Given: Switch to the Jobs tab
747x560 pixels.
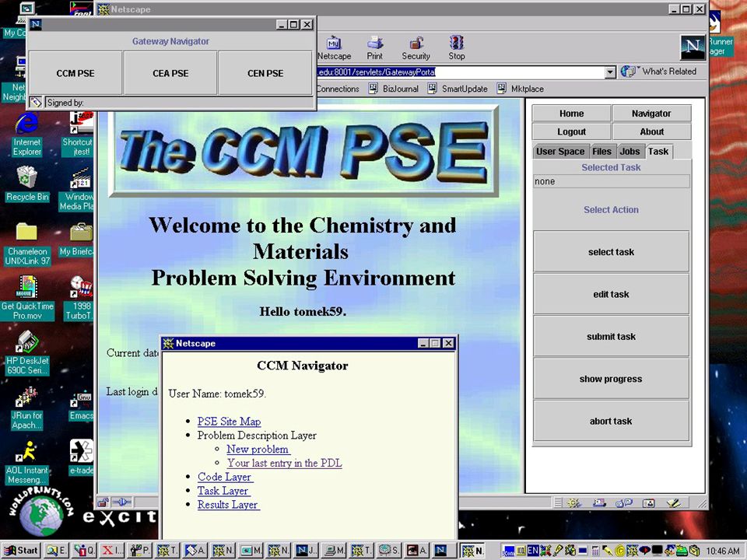Looking at the screenshot, I should coord(630,152).
